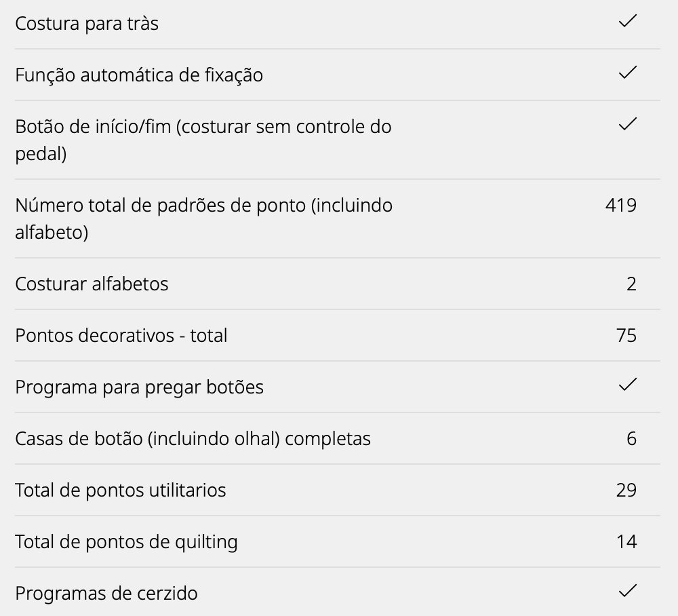The width and height of the screenshot is (678, 616).
Task: Select the value 419 for stitch patterns
Action: 620,205
